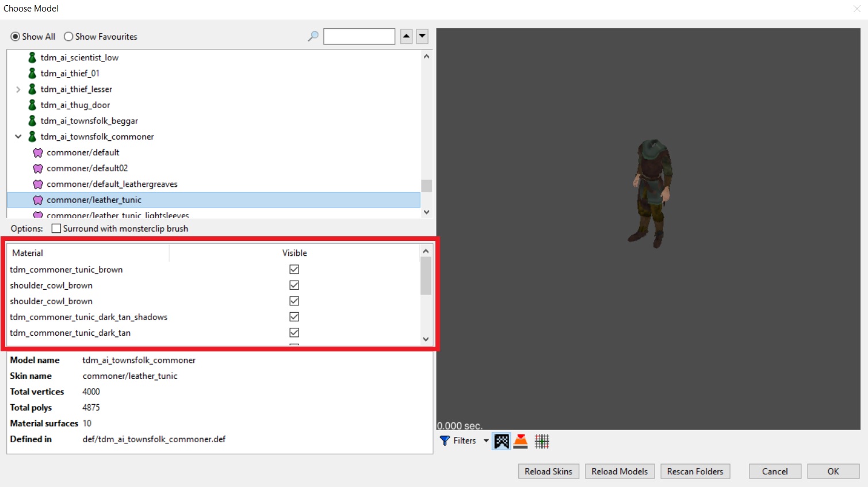Jump to previous search match arrow
Image resolution: width=868 pixels, height=487 pixels.
click(x=406, y=36)
